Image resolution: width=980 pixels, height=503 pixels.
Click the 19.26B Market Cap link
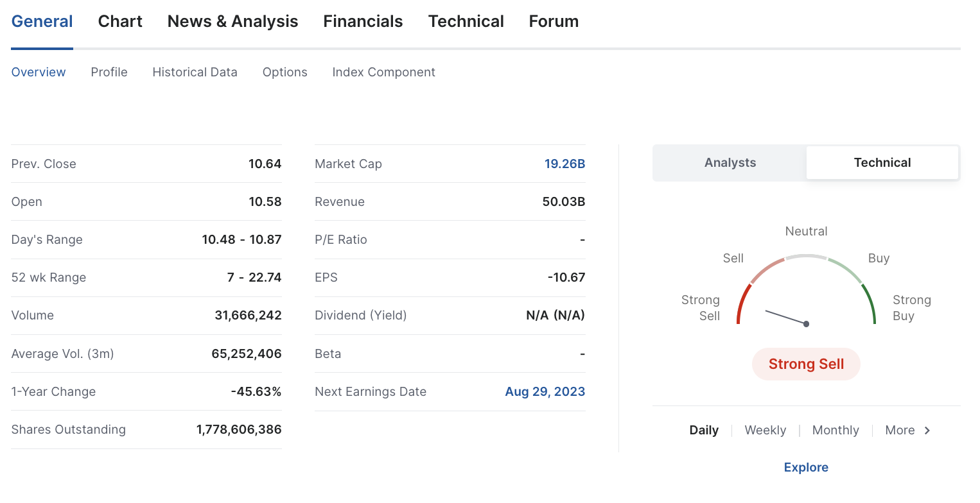[x=564, y=164]
